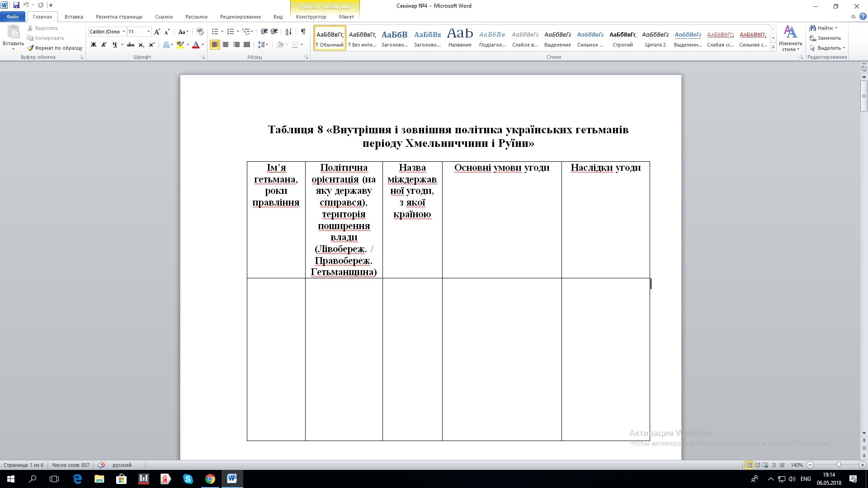Click the Increase Indent icon
868x488 pixels.
[x=274, y=32]
